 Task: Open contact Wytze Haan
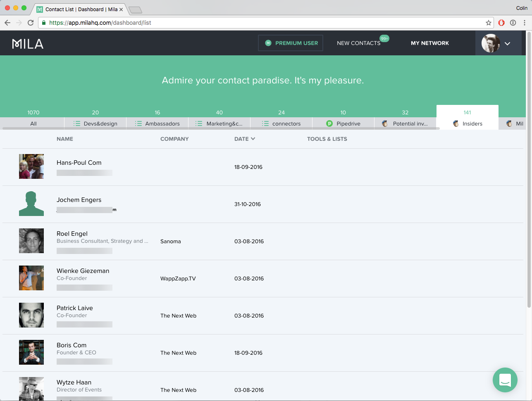pos(74,382)
